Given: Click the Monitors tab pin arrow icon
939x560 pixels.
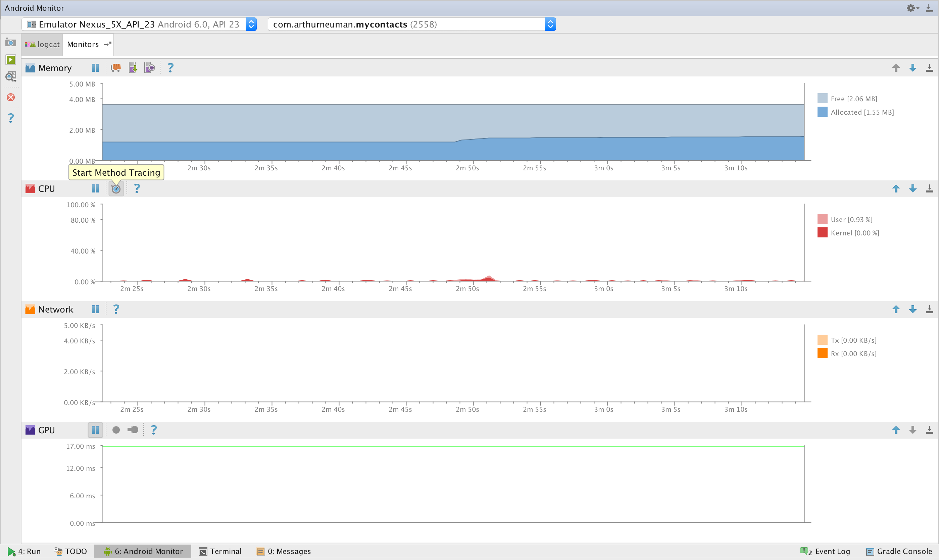Looking at the screenshot, I should pos(108,44).
